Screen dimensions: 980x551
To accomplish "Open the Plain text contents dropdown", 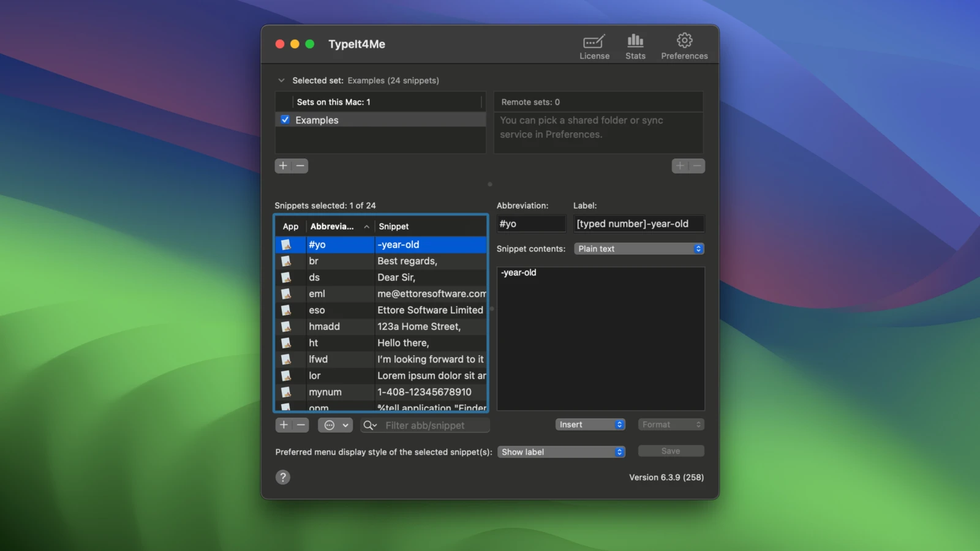I will tap(639, 249).
